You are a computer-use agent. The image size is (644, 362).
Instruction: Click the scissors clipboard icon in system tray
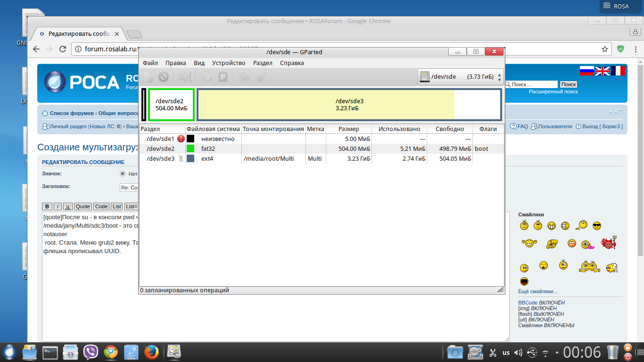click(x=493, y=352)
